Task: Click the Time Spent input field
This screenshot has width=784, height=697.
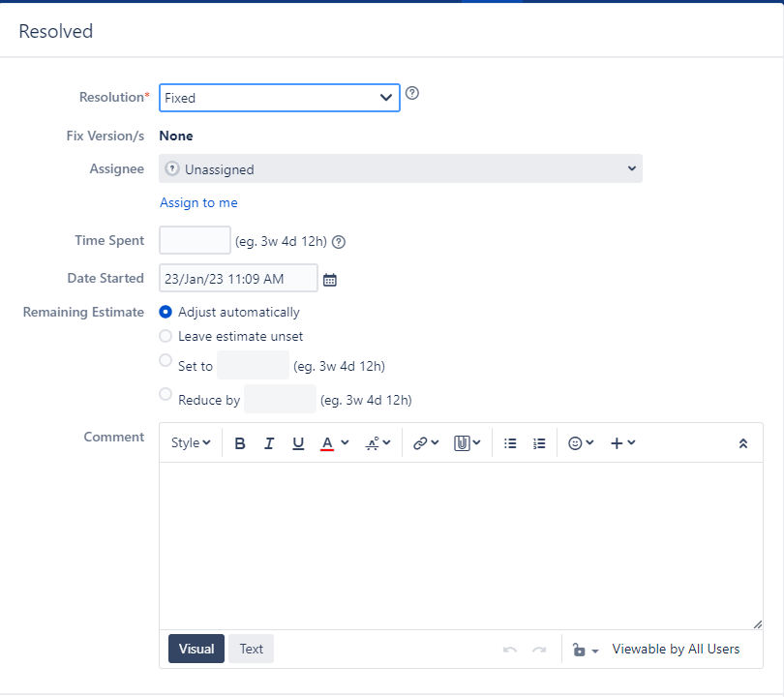Action: pos(195,240)
